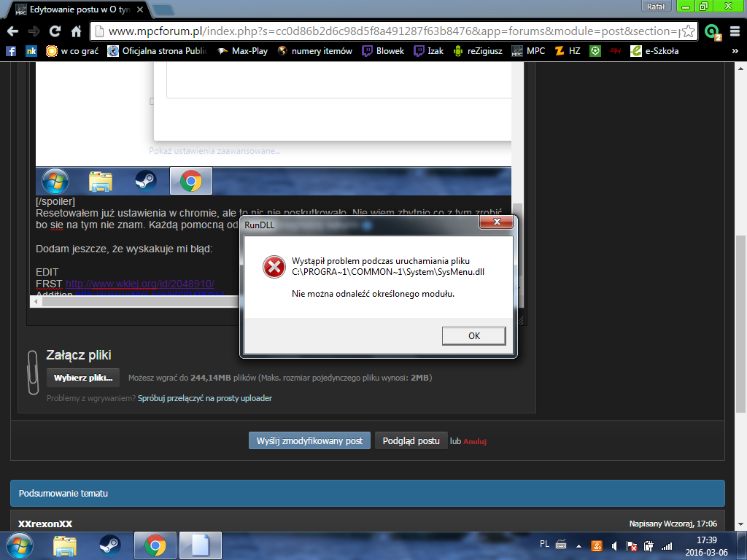Click the red 'Anuluj' link
Viewport: 747px width, 560px height.
tap(475, 441)
